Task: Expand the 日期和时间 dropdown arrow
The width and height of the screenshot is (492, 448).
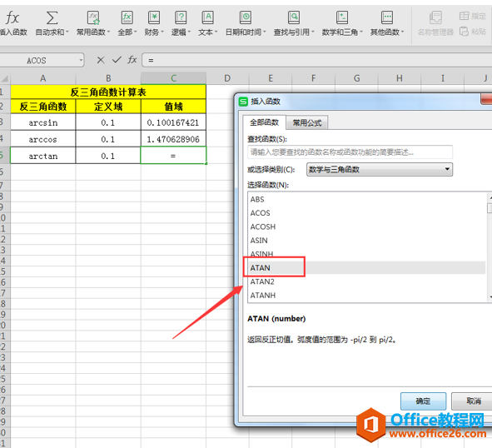Action: pyautogui.click(x=265, y=32)
